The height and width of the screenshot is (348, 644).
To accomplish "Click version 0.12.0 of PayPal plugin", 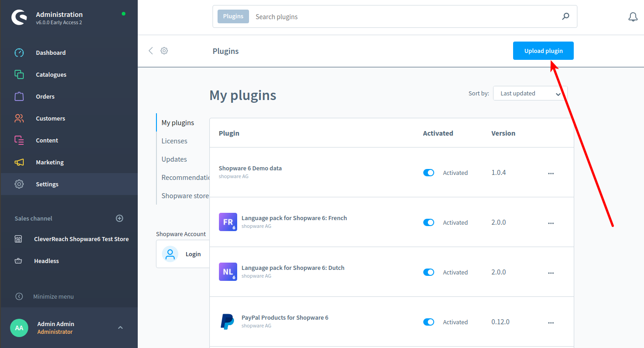I will tap(500, 322).
